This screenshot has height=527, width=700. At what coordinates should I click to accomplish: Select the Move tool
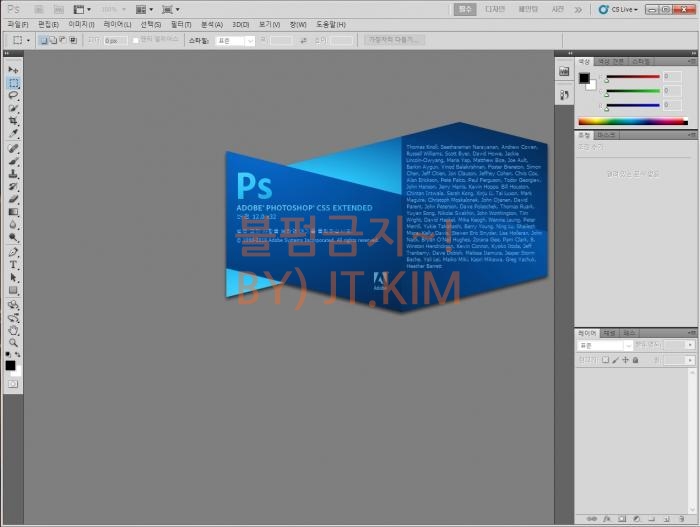pyautogui.click(x=13, y=70)
